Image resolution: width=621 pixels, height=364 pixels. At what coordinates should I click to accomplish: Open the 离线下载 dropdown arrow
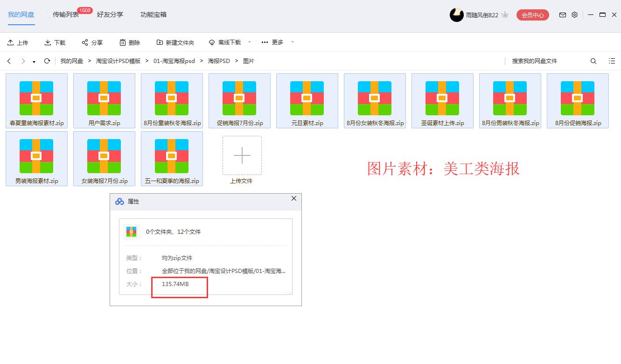250,42
